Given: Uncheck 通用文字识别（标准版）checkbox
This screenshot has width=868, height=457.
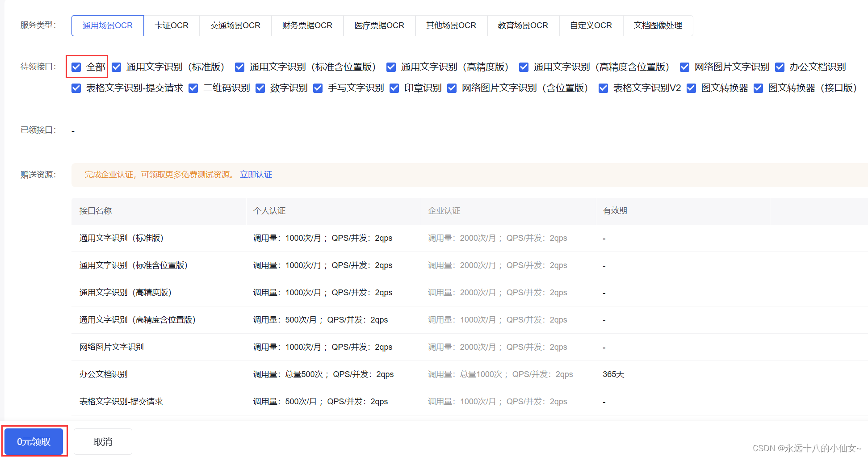Looking at the screenshot, I should 117,67.
